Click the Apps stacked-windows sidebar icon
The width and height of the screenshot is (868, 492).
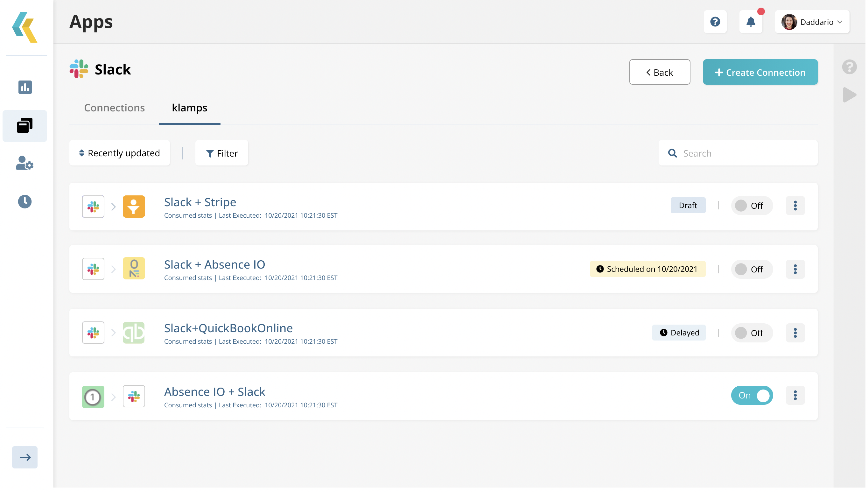pos(24,126)
